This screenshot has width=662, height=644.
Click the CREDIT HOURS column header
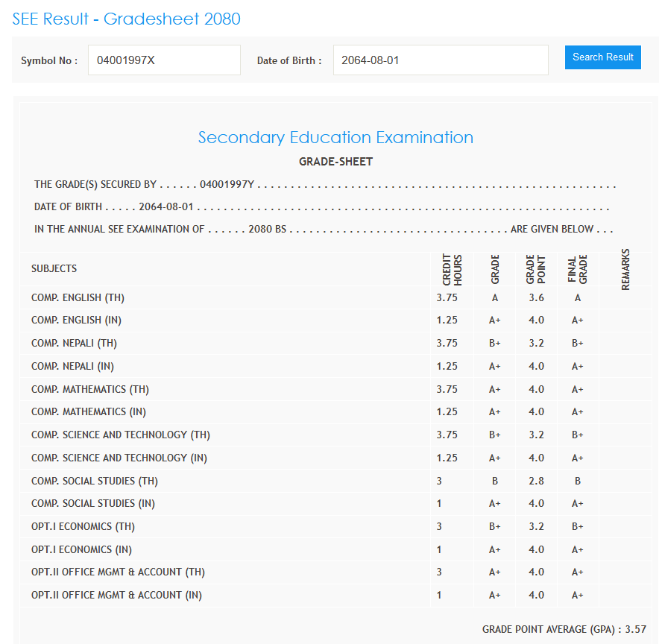[x=453, y=269]
